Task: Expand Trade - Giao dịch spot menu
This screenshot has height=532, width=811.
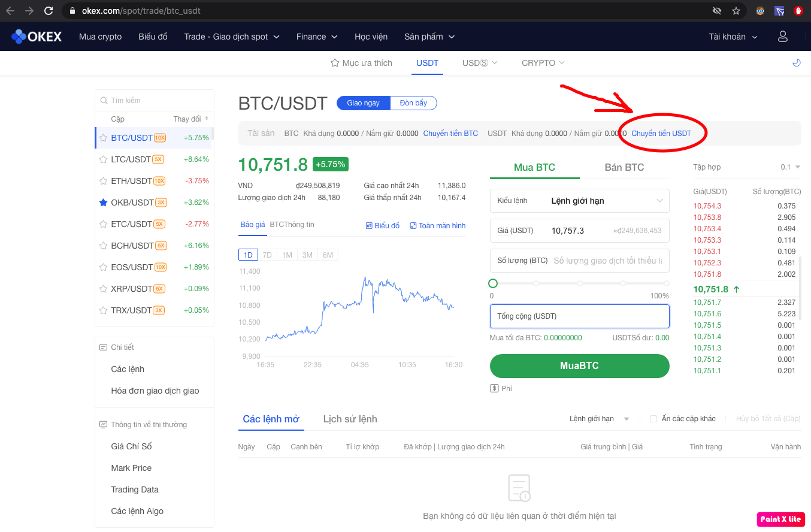Action: pos(232,37)
